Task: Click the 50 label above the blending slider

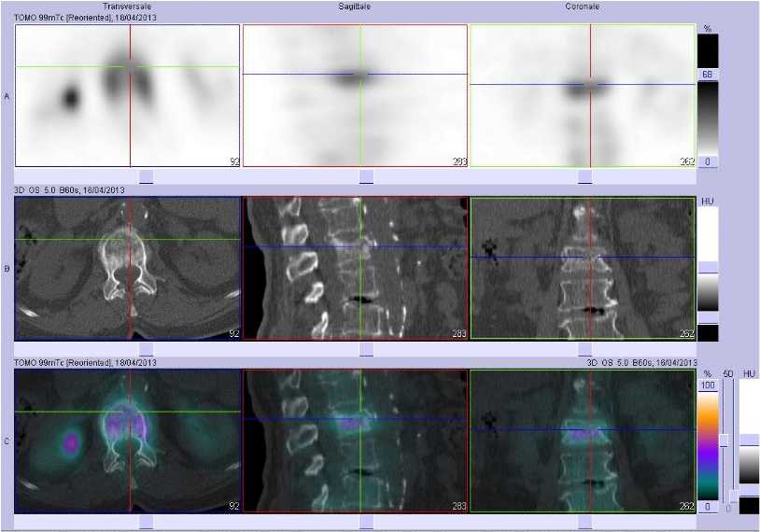Action: pyautogui.click(x=727, y=373)
